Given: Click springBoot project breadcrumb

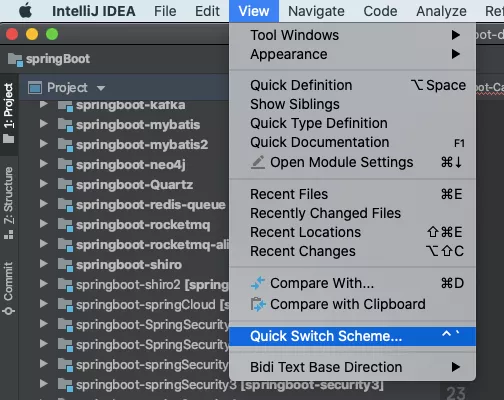Looking at the screenshot, I should point(58,59).
